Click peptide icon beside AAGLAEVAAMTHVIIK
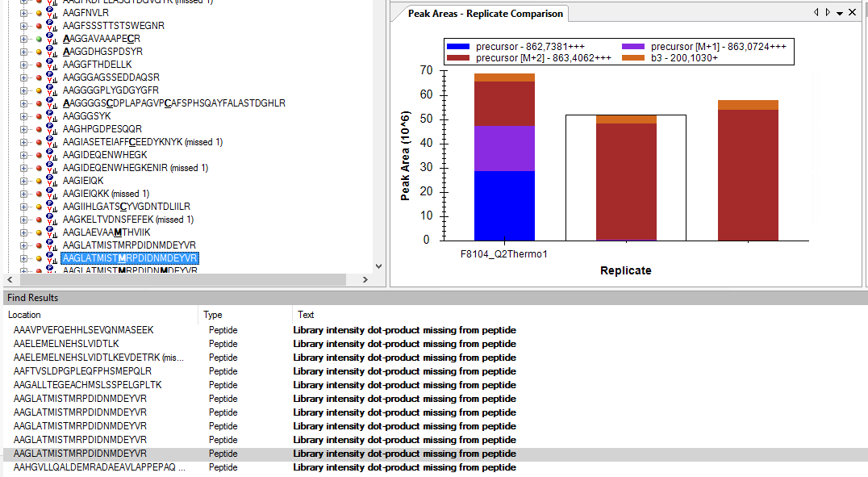The image size is (868, 477). click(52, 232)
